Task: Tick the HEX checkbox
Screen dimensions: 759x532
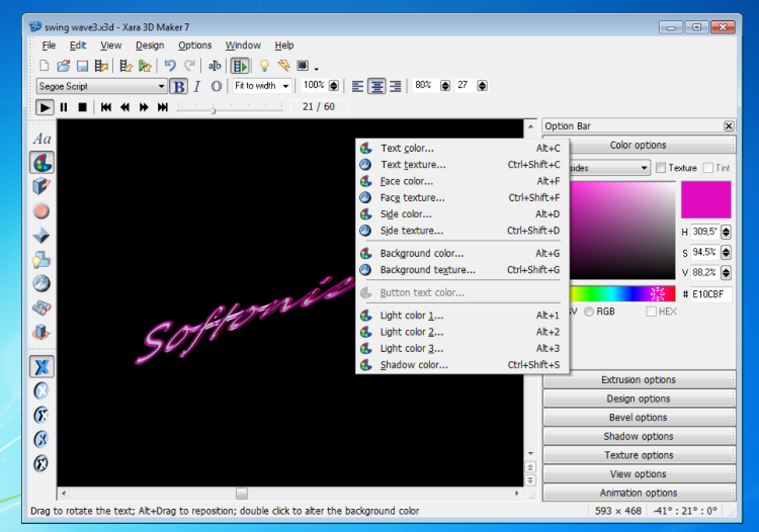Action: pos(651,312)
